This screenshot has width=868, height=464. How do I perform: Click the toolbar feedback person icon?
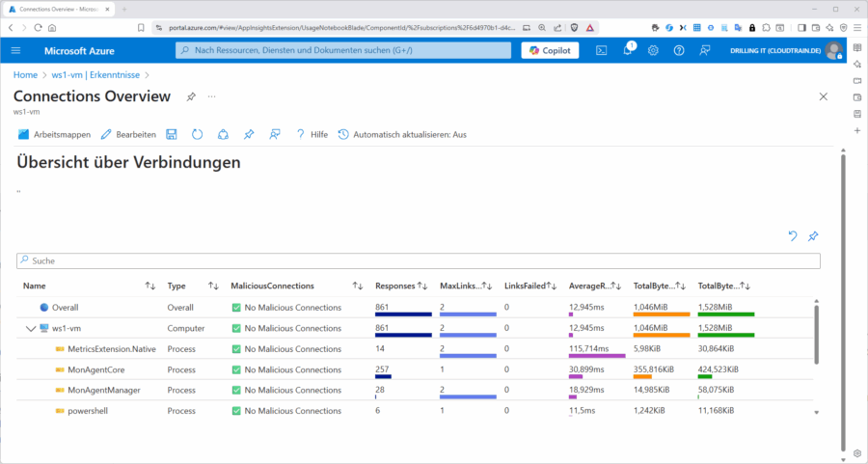[275, 134]
